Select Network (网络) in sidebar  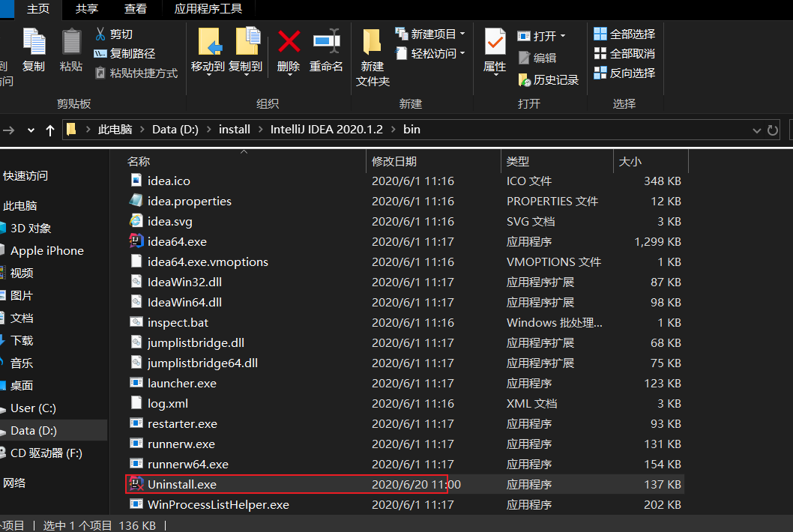[x=14, y=483]
